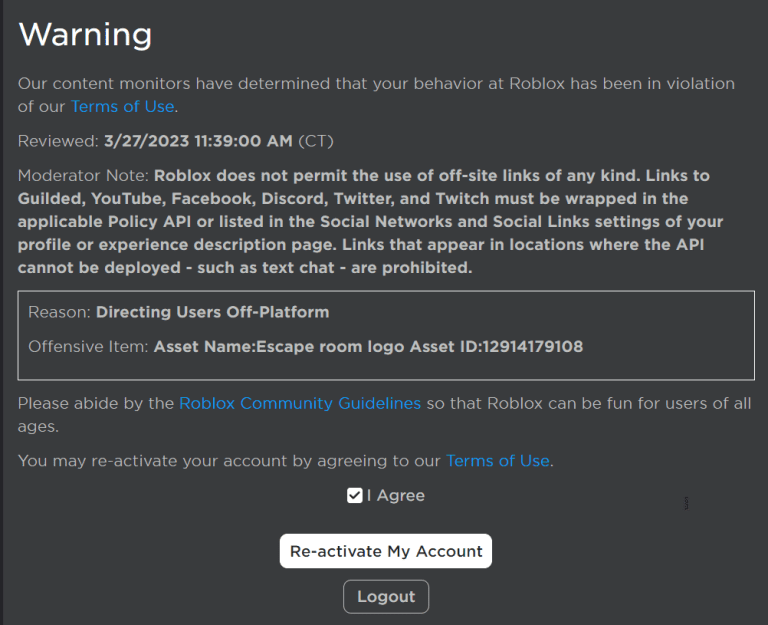768x625 pixels.
Task: Click the Reviewed label
Action: tap(58, 141)
